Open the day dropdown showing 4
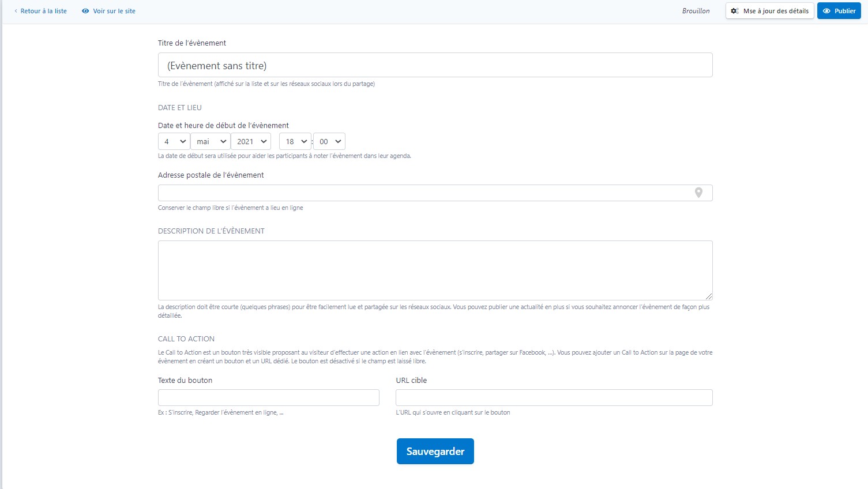 [174, 141]
